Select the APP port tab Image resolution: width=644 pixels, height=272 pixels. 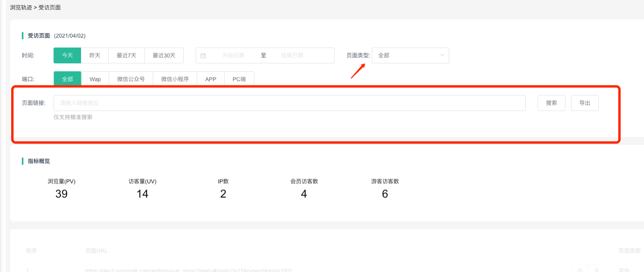point(211,79)
